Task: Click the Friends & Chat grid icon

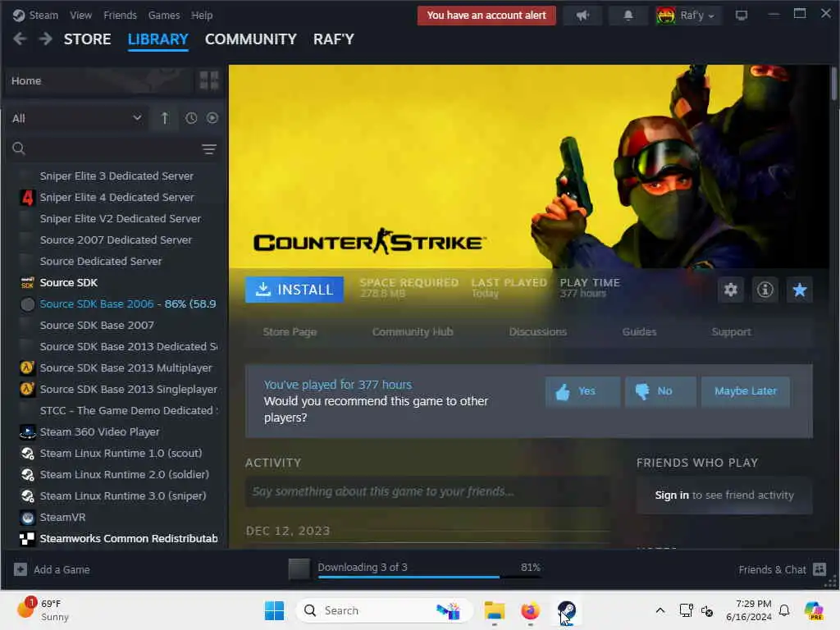Action: [819, 569]
